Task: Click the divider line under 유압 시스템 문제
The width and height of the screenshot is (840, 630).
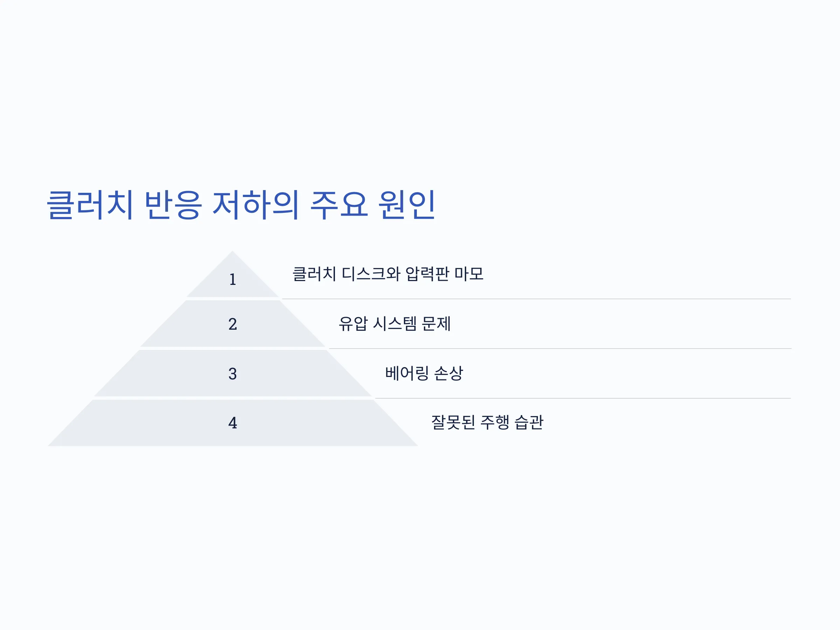Action: coord(560,349)
